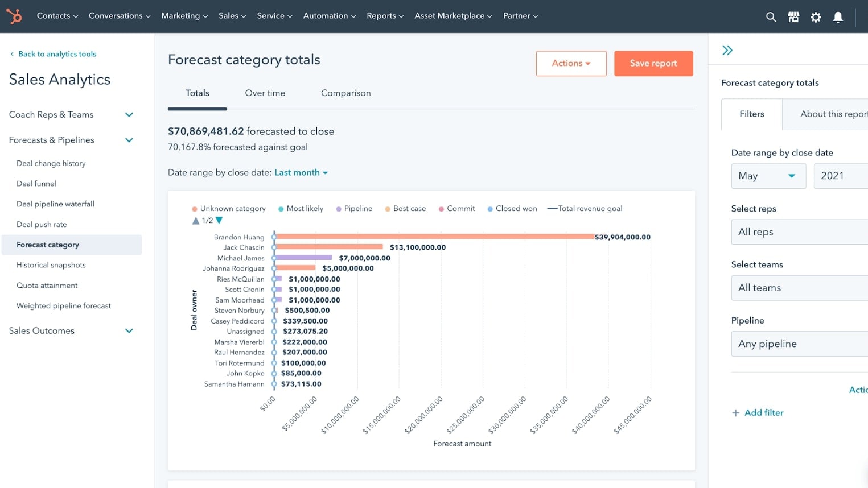
Task: Open the Actions dropdown
Action: pyautogui.click(x=571, y=63)
